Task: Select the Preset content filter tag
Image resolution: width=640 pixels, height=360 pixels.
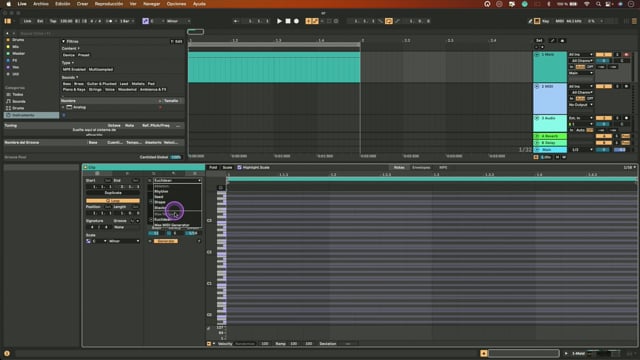Action: click(x=84, y=55)
